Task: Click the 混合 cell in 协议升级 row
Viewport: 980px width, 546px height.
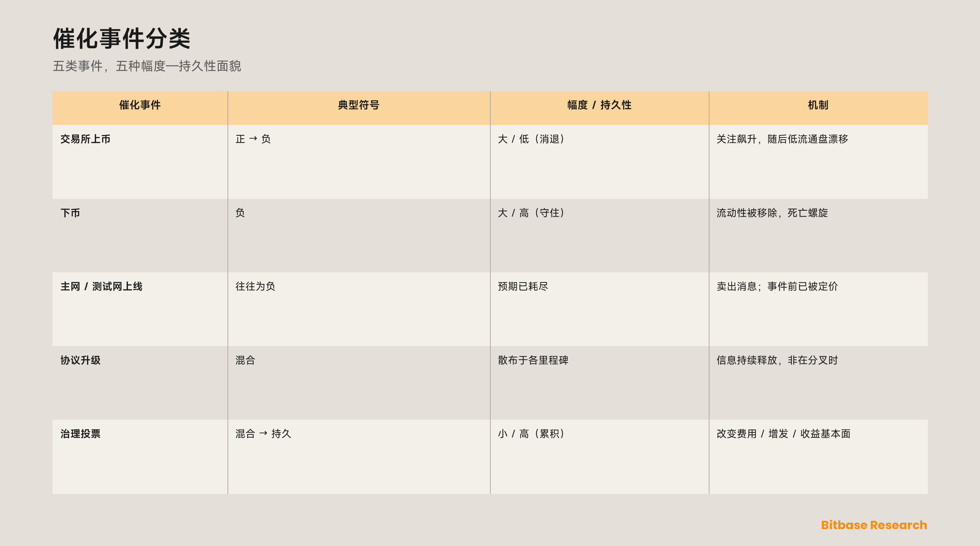Action: 245,360
